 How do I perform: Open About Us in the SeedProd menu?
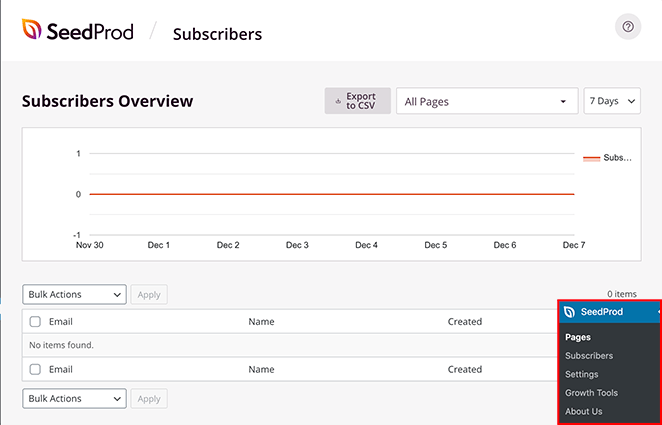tap(584, 411)
